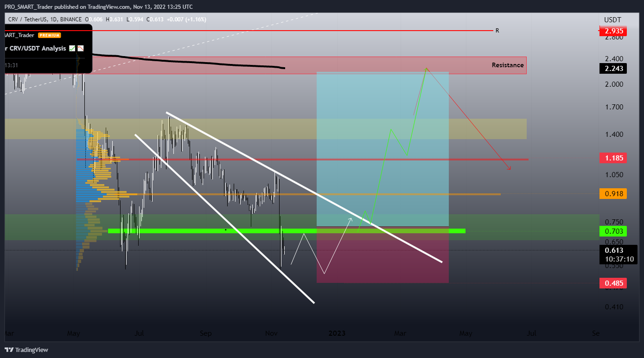Click the R label on red line
Viewport: 644px width, 358px height.
(497, 31)
